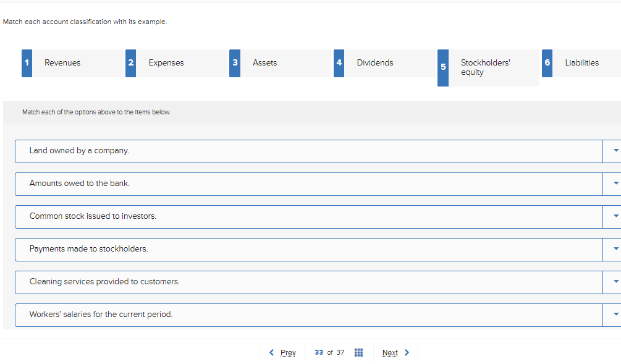Expand the dropdown for 'Common stock issued to investors'
Screen dimensions: 621x364
point(614,216)
